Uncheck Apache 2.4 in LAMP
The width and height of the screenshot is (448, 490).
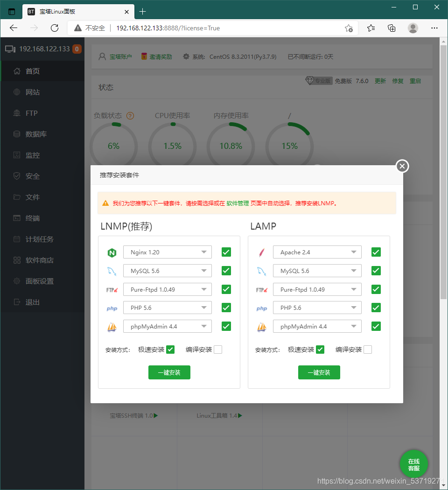[376, 252]
